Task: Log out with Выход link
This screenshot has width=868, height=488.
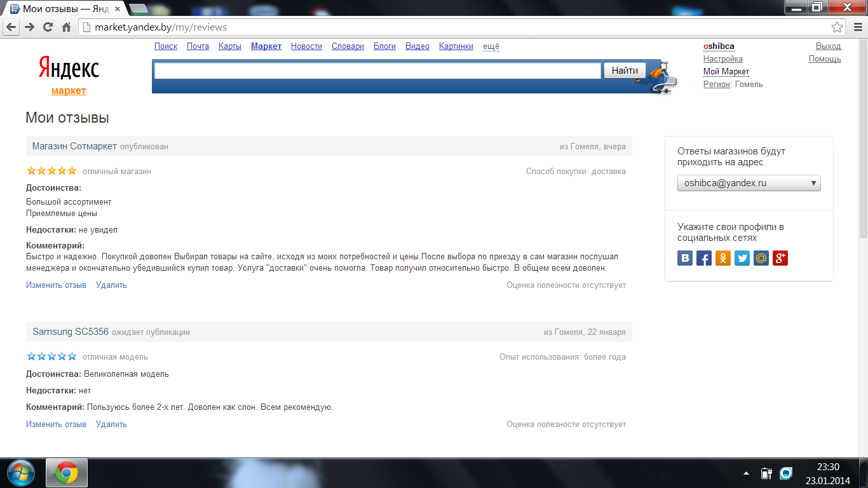Action: (x=828, y=46)
